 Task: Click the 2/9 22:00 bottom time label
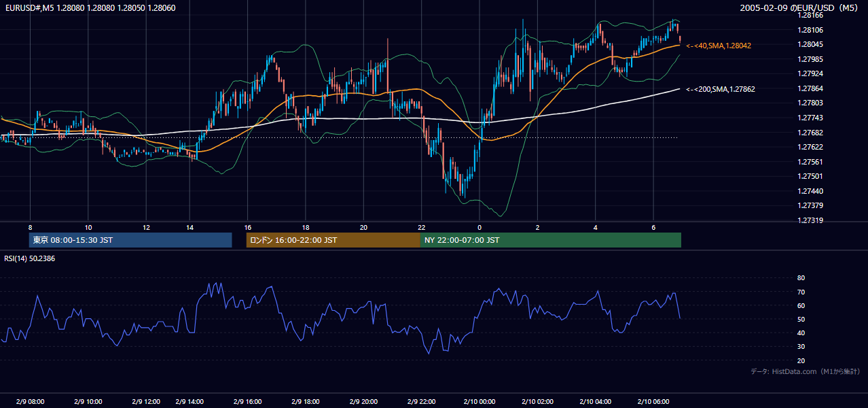coord(422,402)
